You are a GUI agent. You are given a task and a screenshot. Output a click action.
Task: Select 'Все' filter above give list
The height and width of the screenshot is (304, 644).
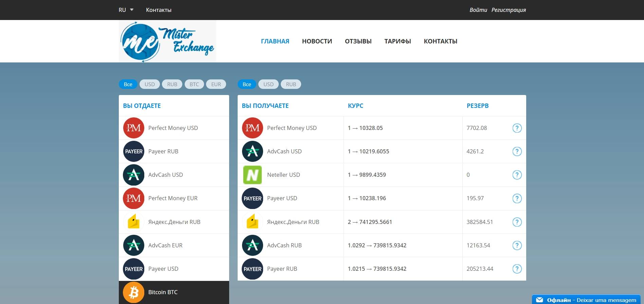pos(128,84)
